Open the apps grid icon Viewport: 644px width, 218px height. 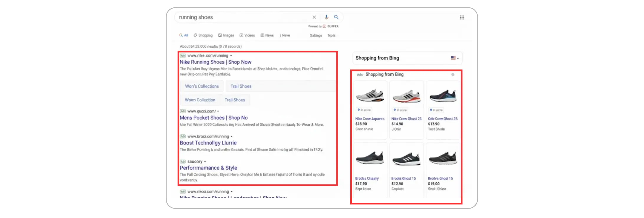tap(462, 17)
